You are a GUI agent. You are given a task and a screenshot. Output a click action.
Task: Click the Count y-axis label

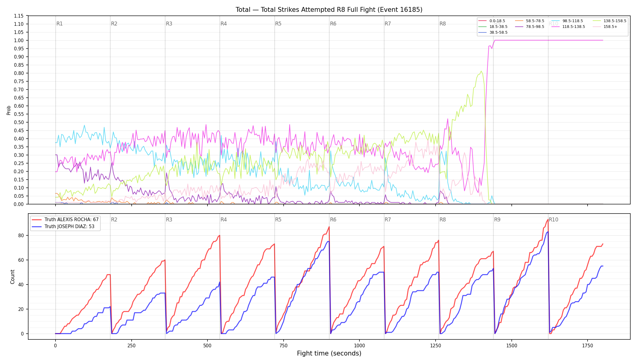[x=12, y=277]
